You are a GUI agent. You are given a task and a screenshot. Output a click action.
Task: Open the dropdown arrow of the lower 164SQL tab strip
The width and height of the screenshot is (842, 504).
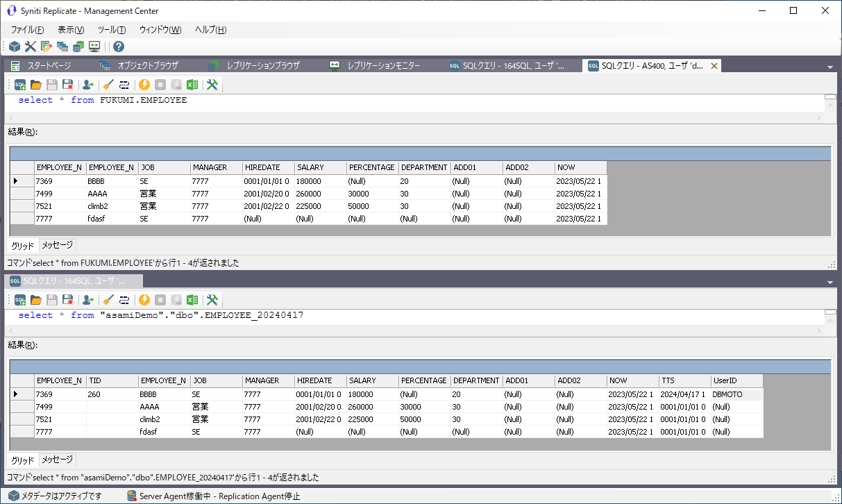[830, 283]
